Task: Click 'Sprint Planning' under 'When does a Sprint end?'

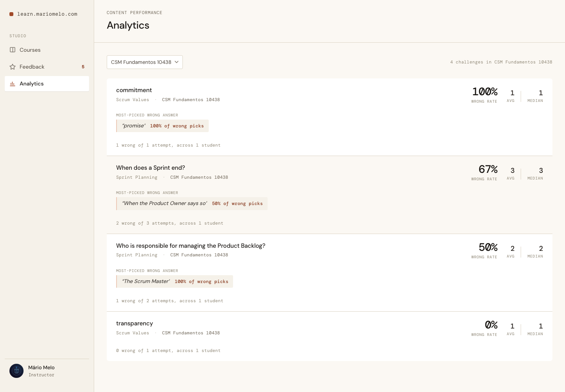Action: coord(137,178)
